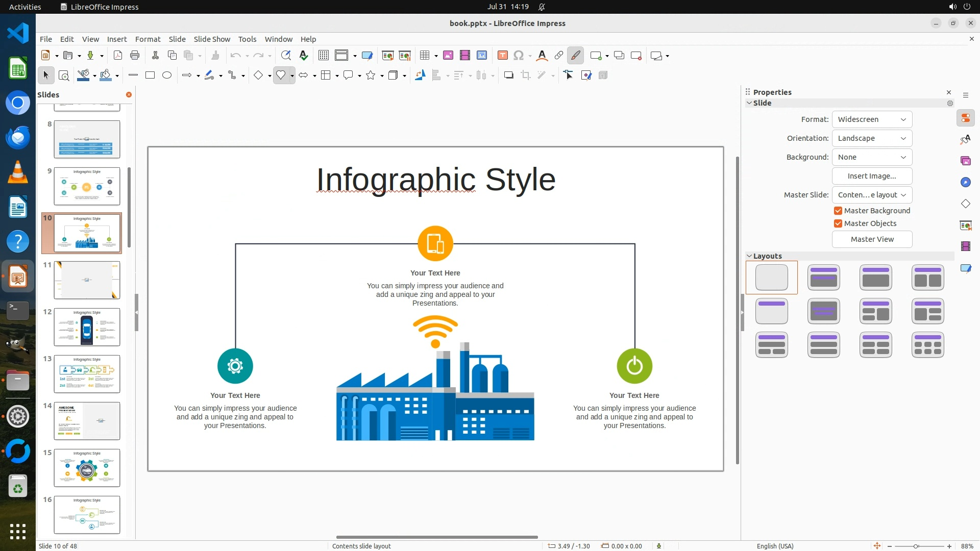The image size is (980, 551).
Task: Open the Format menu
Action: 148,39
